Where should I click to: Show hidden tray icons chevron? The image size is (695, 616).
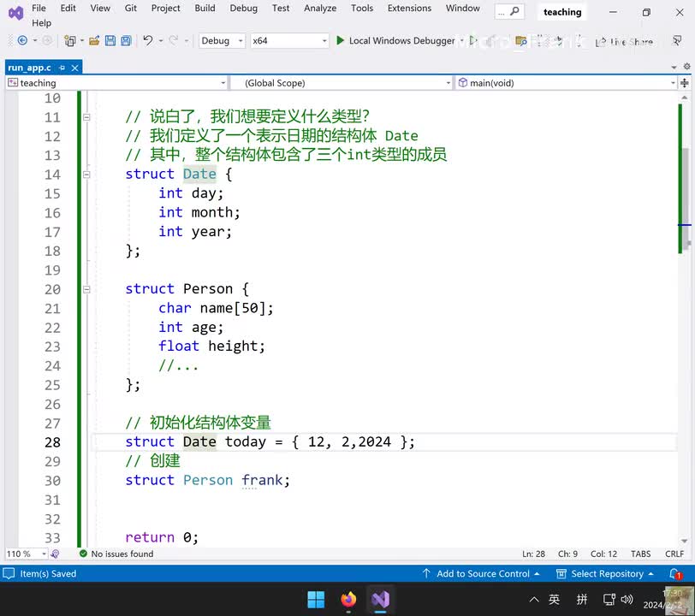(534, 600)
